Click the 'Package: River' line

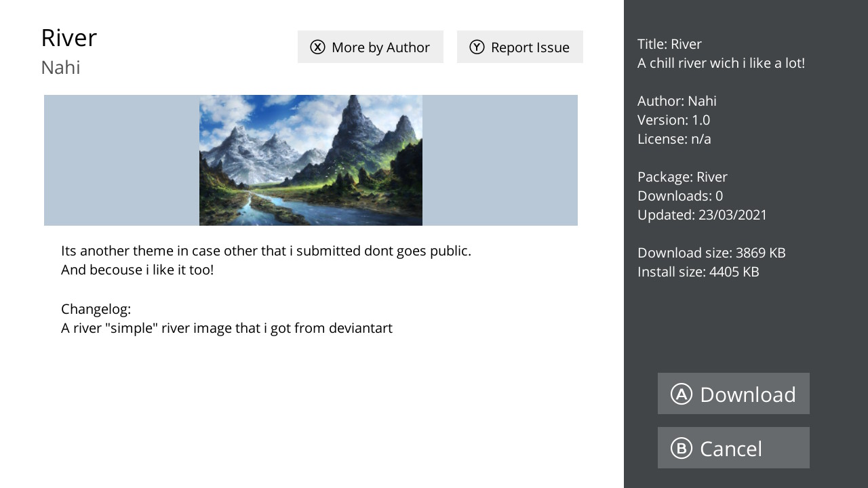682,177
